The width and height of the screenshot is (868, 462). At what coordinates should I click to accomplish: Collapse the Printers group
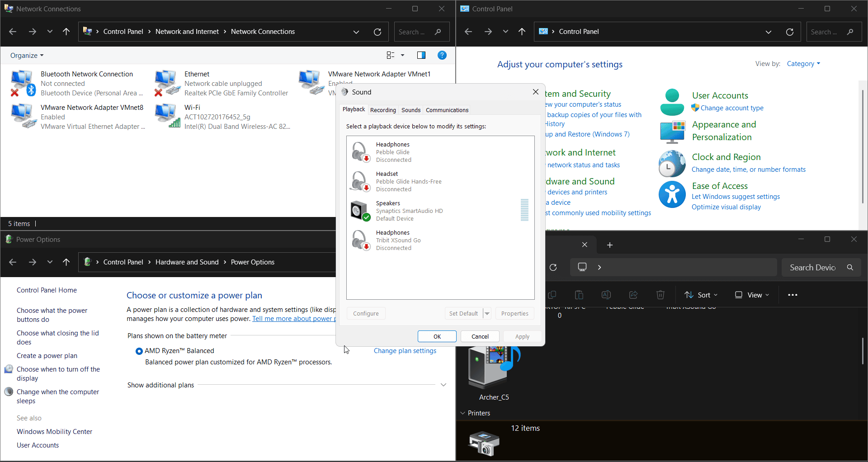coord(462,413)
